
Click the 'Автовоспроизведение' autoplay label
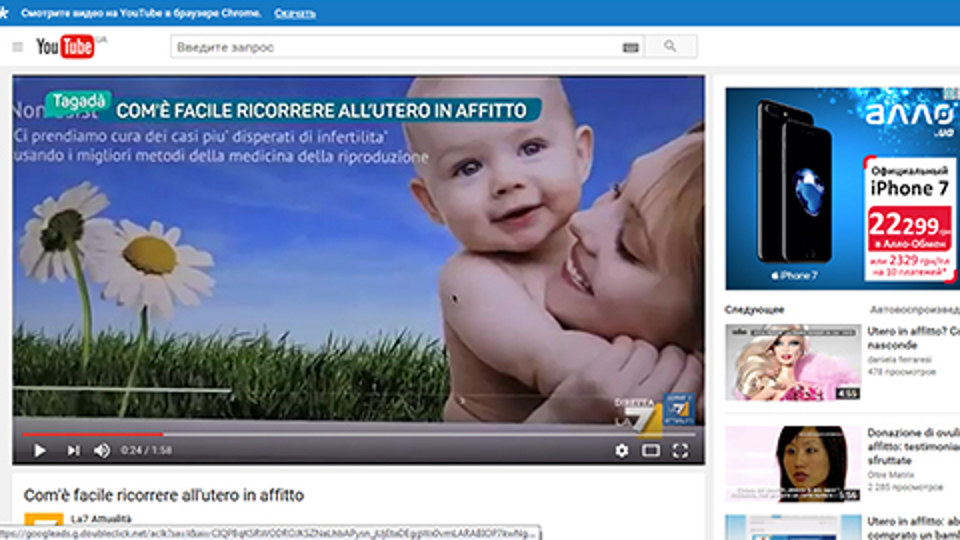[x=915, y=310]
